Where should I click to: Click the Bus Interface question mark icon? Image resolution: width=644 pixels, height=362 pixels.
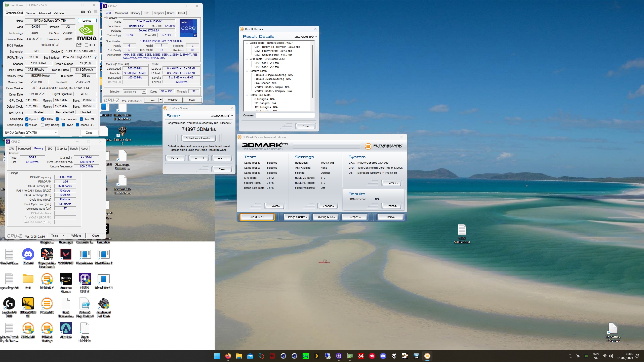pyautogui.click(x=96, y=57)
